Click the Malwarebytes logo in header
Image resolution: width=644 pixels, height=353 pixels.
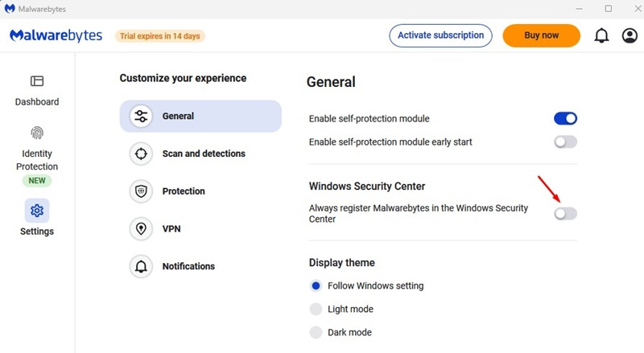click(57, 36)
